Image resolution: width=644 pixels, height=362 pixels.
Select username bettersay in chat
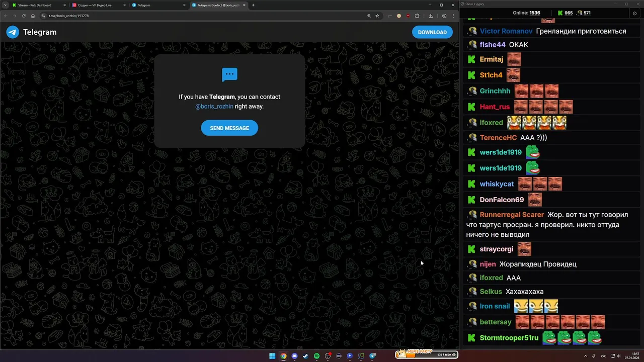coord(496,322)
